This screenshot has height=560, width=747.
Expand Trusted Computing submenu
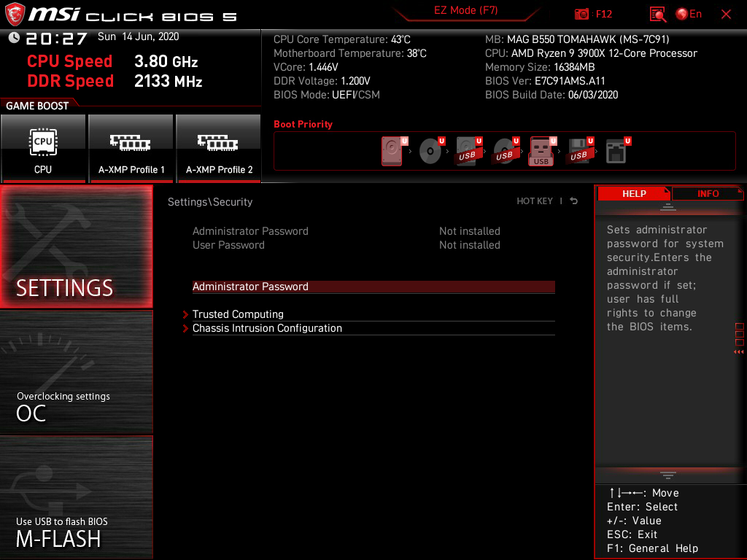point(373,314)
